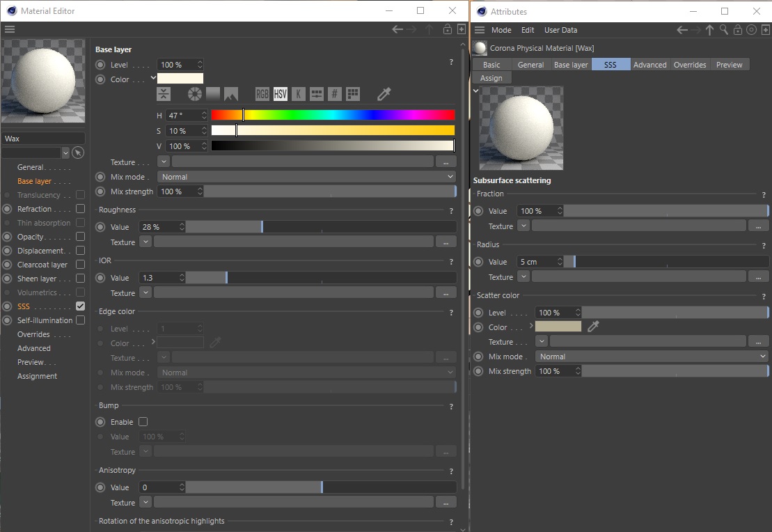Open the IOR Texture dropdown arrow
This screenshot has width=772, height=532.
click(x=145, y=292)
